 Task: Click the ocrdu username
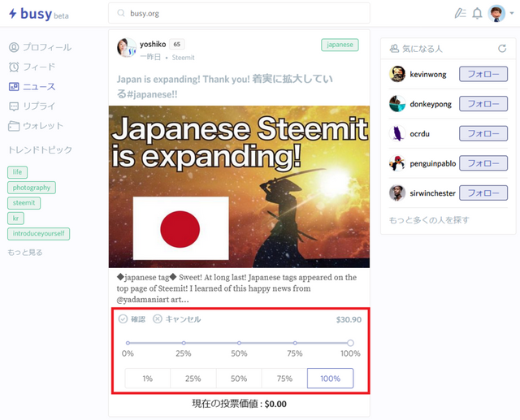(x=419, y=134)
